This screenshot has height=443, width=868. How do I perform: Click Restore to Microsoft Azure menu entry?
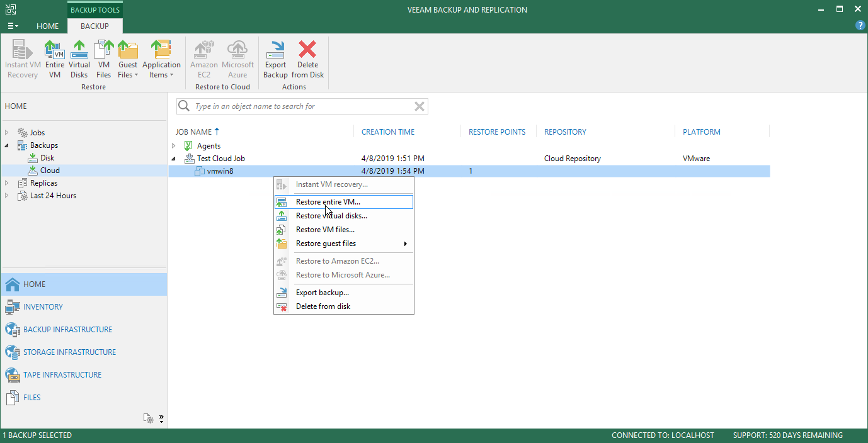coord(344,275)
